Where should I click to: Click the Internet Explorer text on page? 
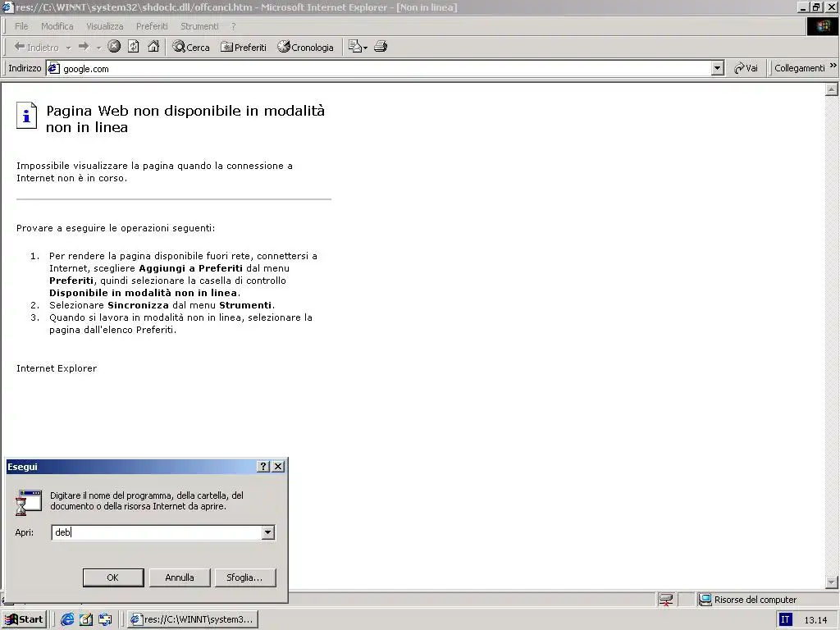(x=57, y=368)
